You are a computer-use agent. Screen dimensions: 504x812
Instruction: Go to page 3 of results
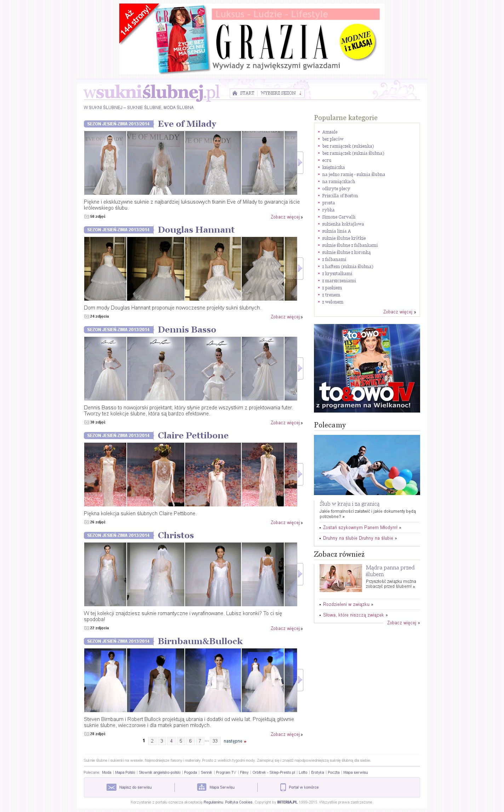tap(162, 741)
